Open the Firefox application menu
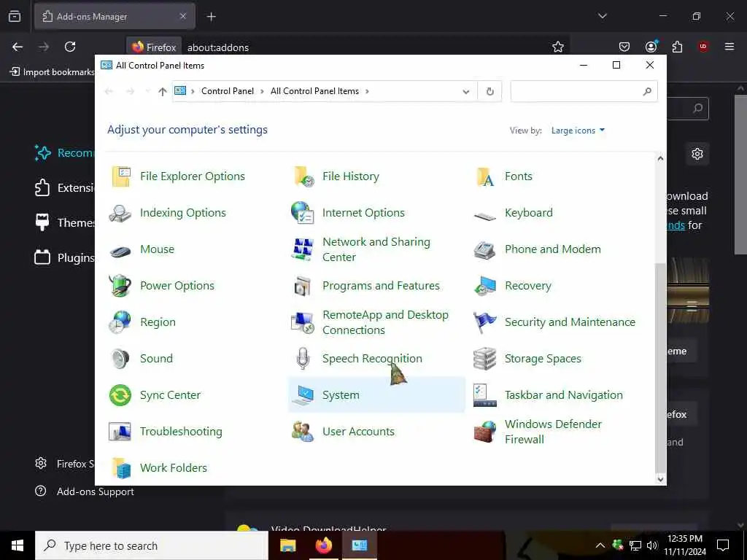The width and height of the screenshot is (747, 560). click(x=729, y=47)
